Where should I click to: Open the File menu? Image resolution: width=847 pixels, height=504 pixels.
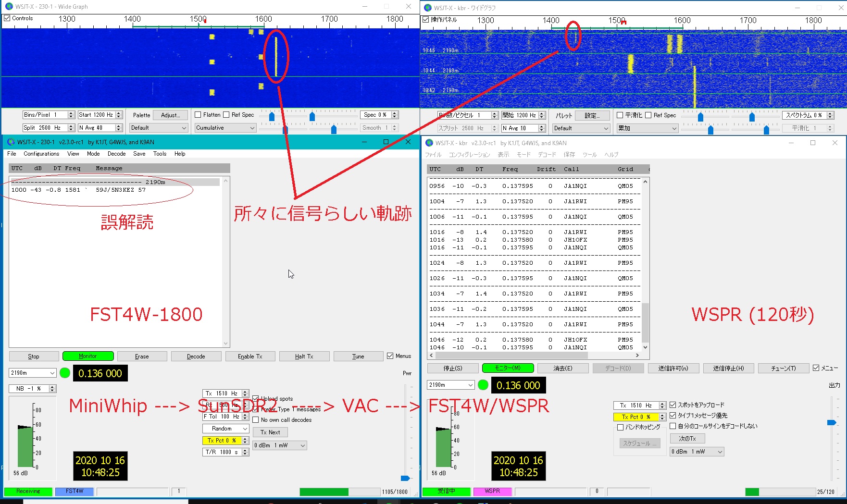12,154
